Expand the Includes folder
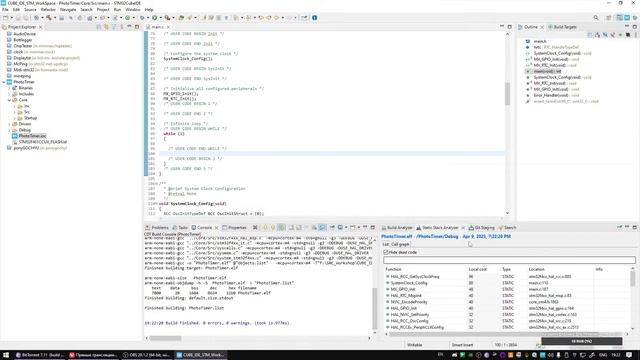Image resolution: width=640 pixels, height=360 pixels. point(9,94)
